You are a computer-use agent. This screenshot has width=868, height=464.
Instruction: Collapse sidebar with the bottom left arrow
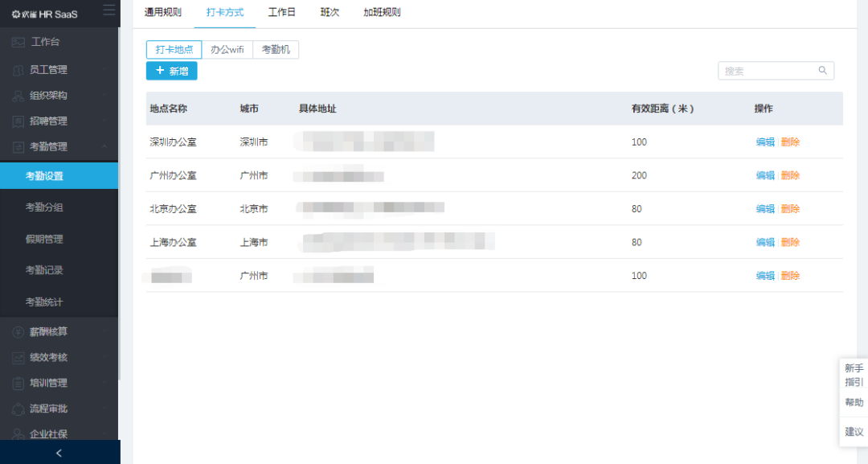click(x=59, y=453)
